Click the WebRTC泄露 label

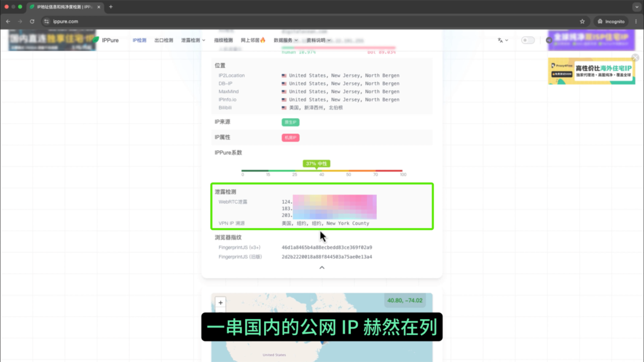[x=233, y=202]
